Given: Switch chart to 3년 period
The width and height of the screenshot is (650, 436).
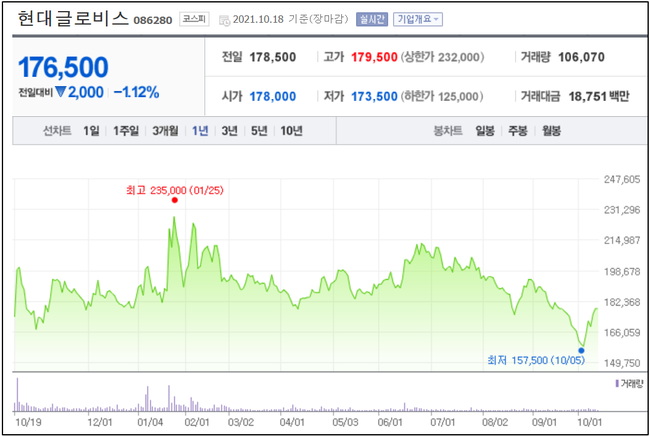Looking at the screenshot, I should tap(229, 131).
